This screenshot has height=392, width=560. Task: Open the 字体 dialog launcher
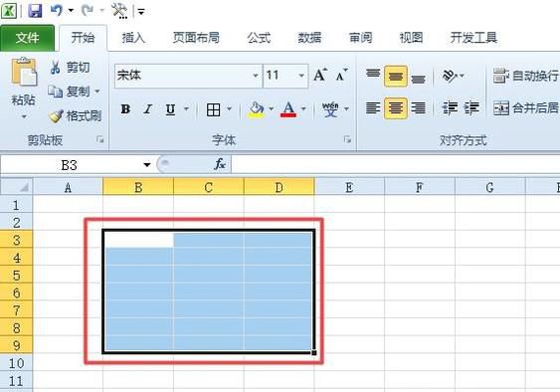click(347, 139)
